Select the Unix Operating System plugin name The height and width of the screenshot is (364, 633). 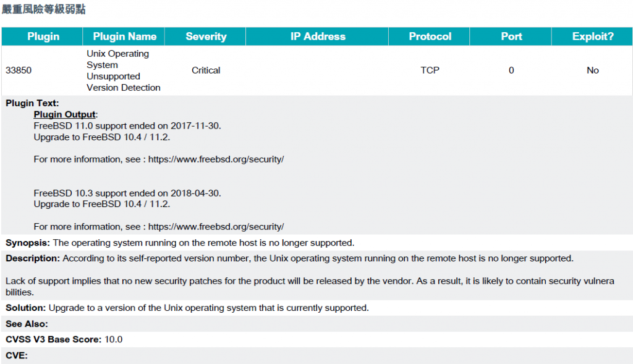[x=124, y=70]
